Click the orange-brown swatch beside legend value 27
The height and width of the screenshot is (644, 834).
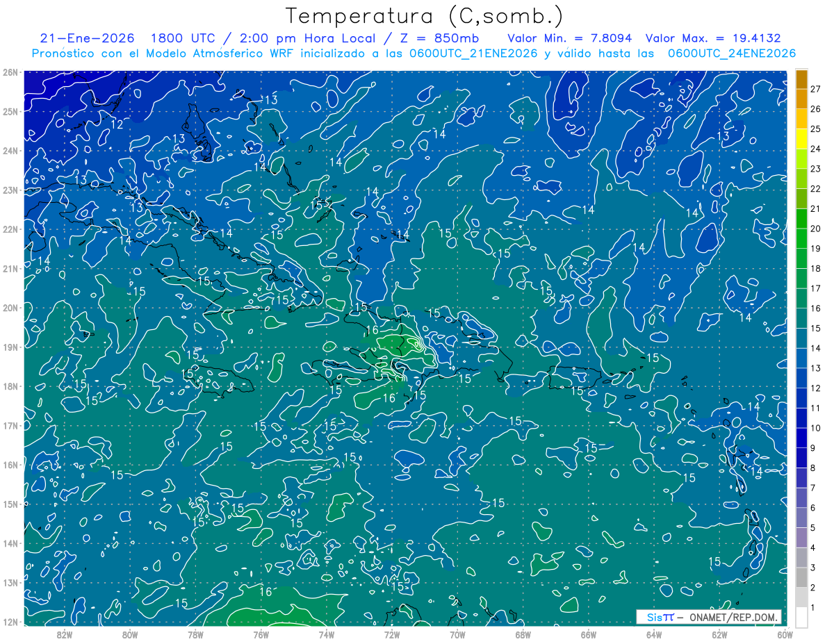point(801,79)
